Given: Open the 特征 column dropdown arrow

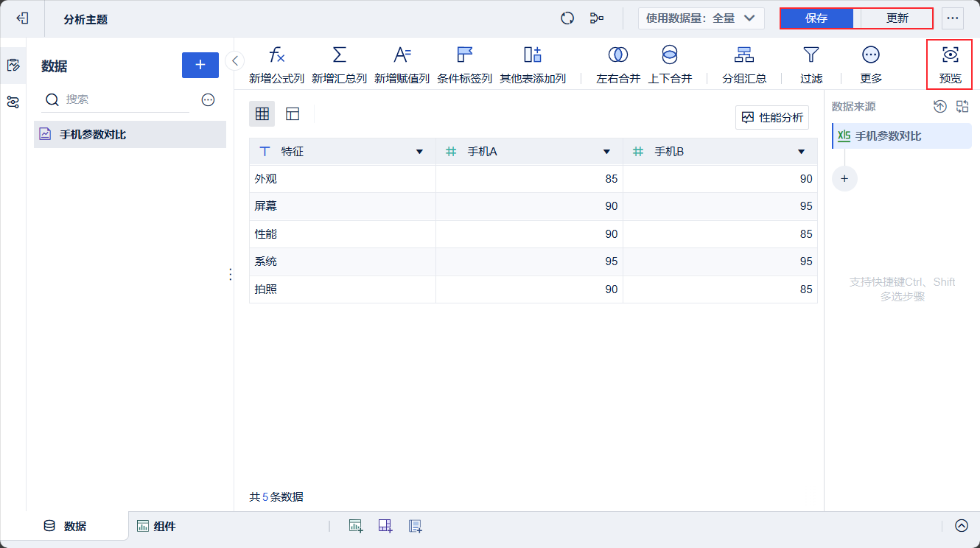Looking at the screenshot, I should [419, 152].
